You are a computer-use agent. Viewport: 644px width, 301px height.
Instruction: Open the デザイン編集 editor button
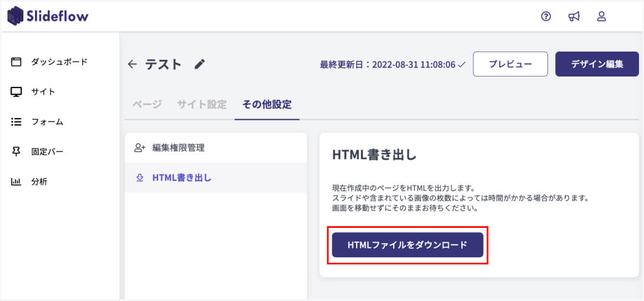click(x=597, y=64)
